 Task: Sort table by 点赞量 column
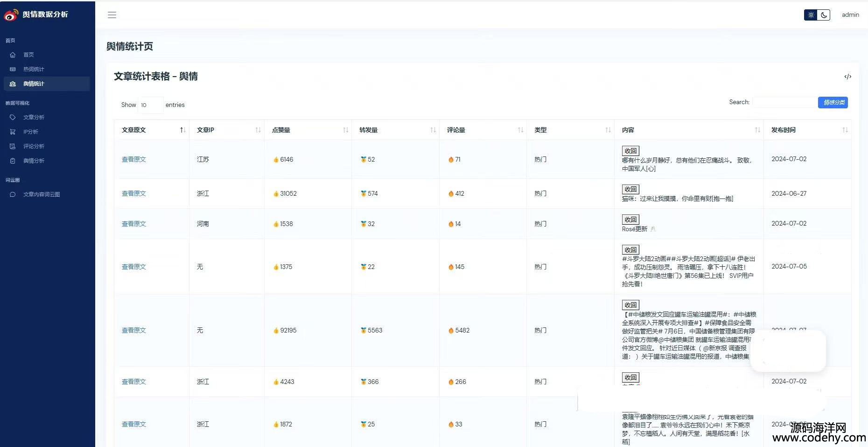(x=345, y=130)
